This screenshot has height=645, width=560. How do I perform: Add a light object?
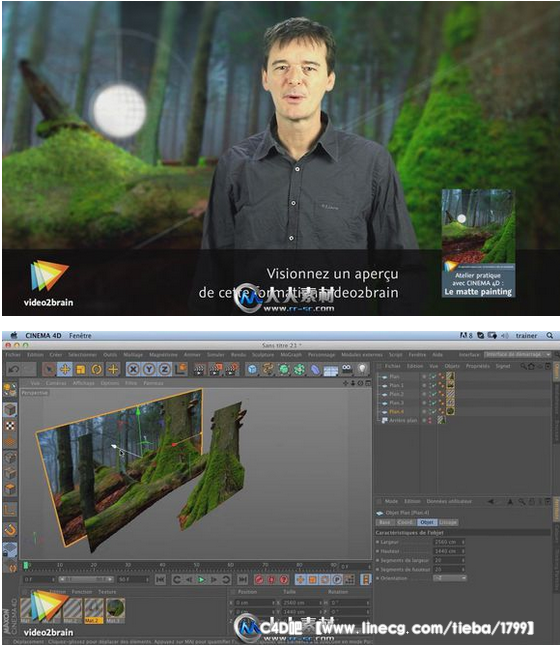click(362, 369)
